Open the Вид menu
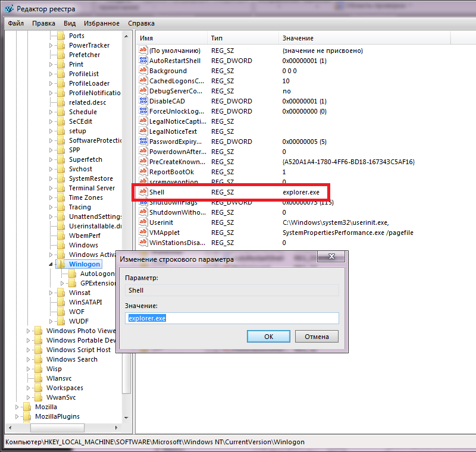 coord(70,23)
